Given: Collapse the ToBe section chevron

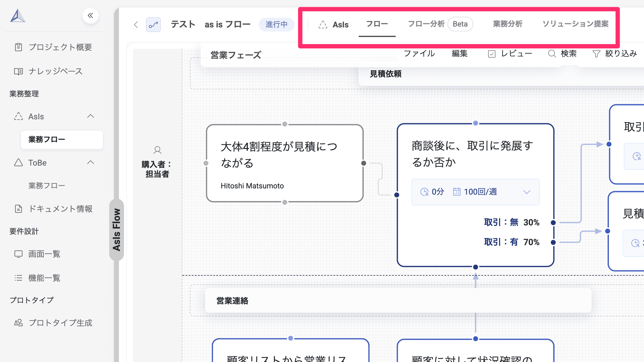Looking at the screenshot, I should [x=91, y=162].
